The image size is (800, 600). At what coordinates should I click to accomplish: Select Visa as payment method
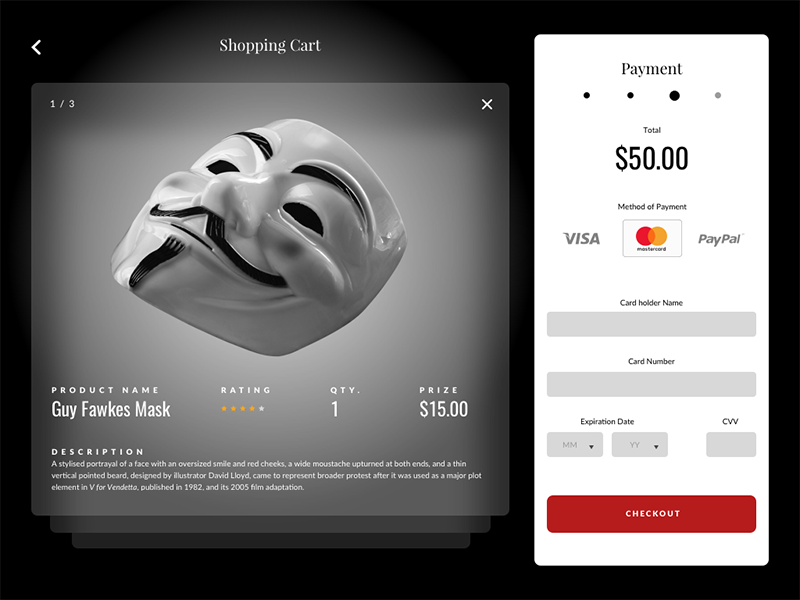pos(581,238)
